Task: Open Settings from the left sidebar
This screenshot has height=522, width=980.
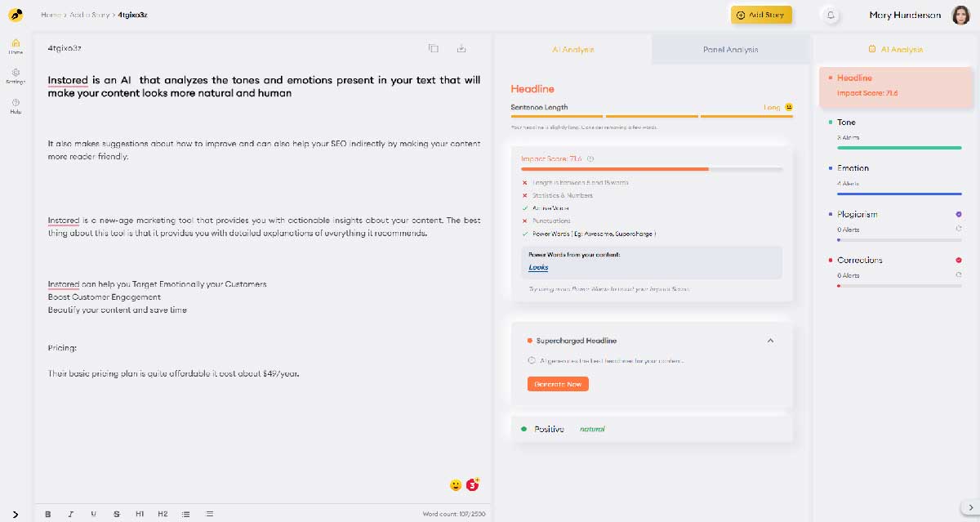Action: pyautogui.click(x=16, y=76)
